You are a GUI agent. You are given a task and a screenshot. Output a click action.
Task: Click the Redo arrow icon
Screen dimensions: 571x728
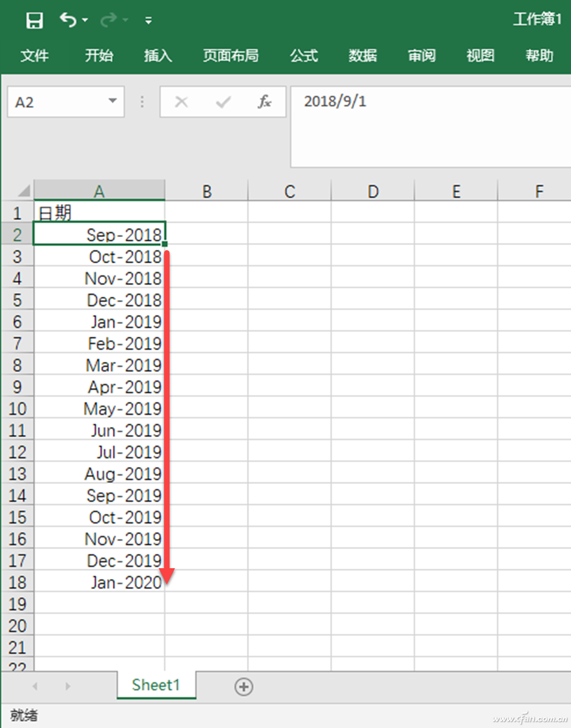click(x=108, y=20)
